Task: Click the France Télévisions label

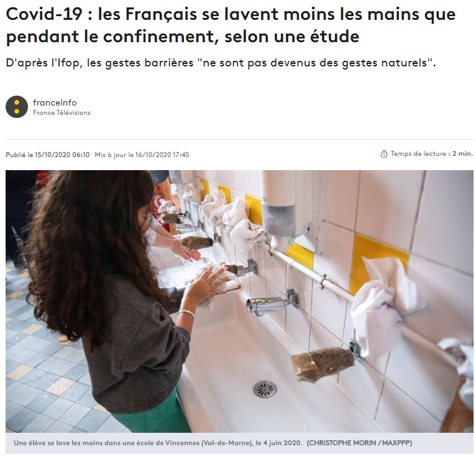Action: point(62,112)
